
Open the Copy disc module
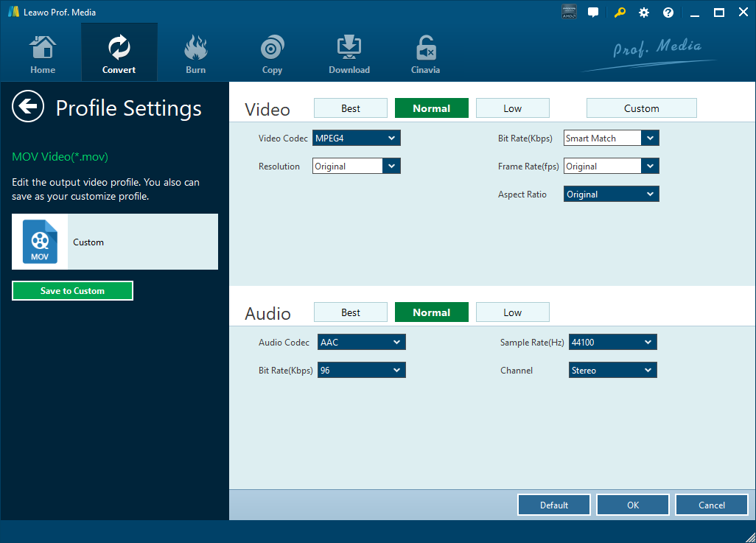point(272,55)
